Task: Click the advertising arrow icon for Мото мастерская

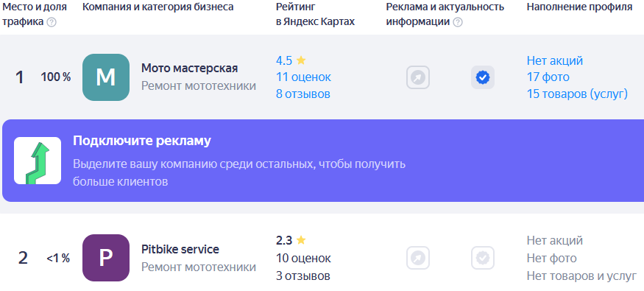Action: tap(418, 77)
